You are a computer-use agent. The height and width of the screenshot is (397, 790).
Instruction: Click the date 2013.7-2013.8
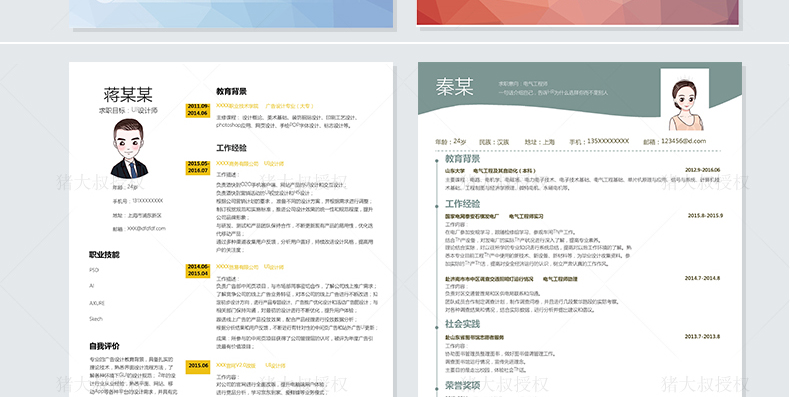[702, 337]
